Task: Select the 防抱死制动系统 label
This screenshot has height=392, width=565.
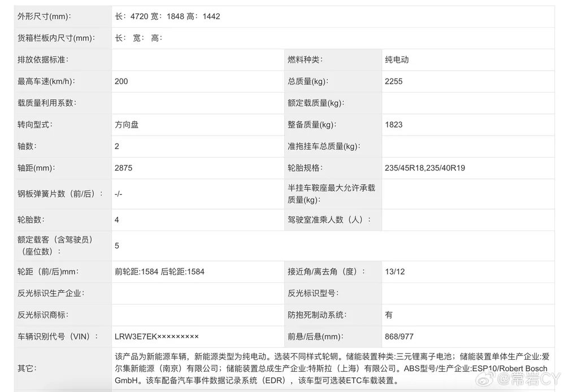Action: 317,315
